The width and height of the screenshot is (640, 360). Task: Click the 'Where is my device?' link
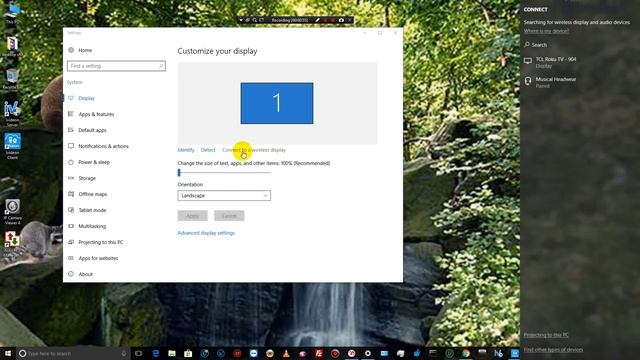click(x=546, y=31)
